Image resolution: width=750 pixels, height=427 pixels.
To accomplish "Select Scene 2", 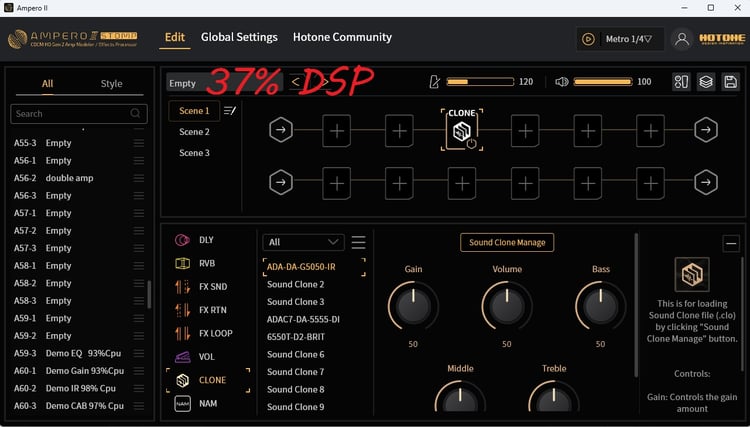I will click(194, 132).
